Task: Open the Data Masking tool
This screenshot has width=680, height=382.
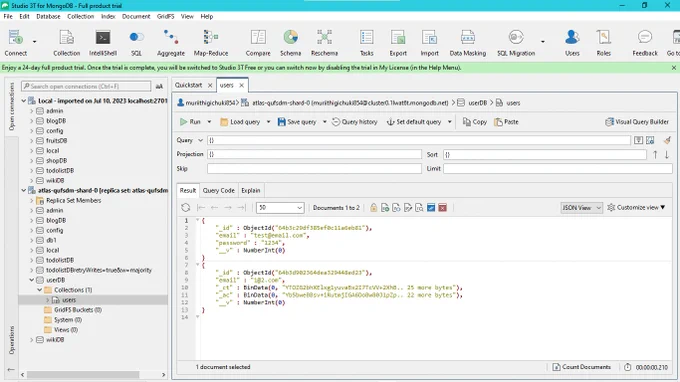Action: [468, 42]
